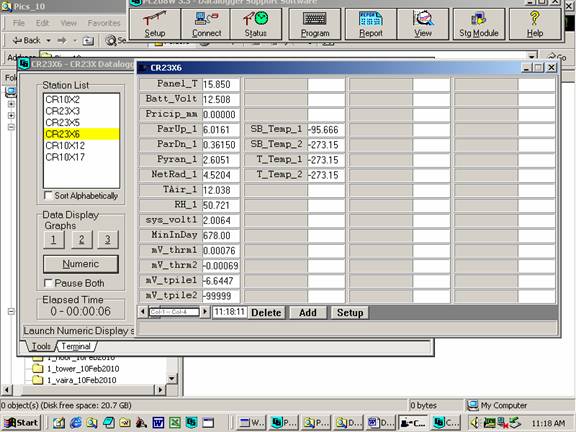The height and width of the screenshot is (432, 576).
Task: Click the system tray clock showing 11:18 AM
Action: (548, 423)
